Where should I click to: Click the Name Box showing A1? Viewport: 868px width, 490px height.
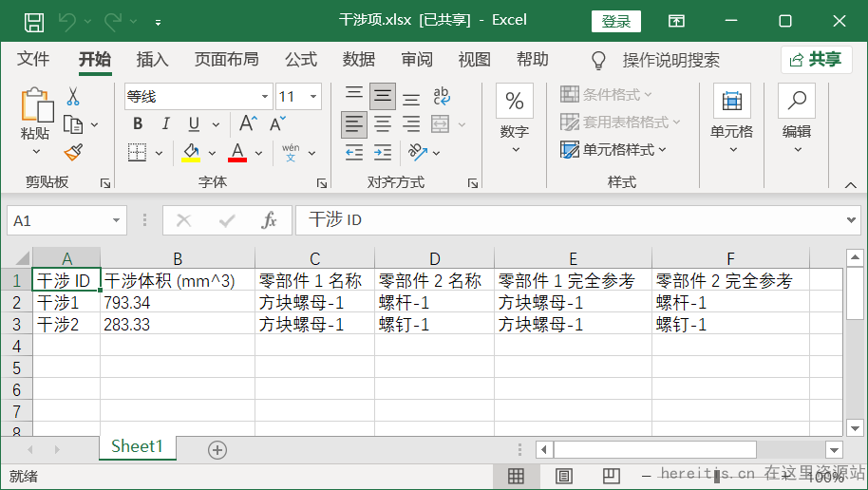pyautogui.click(x=66, y=220)
